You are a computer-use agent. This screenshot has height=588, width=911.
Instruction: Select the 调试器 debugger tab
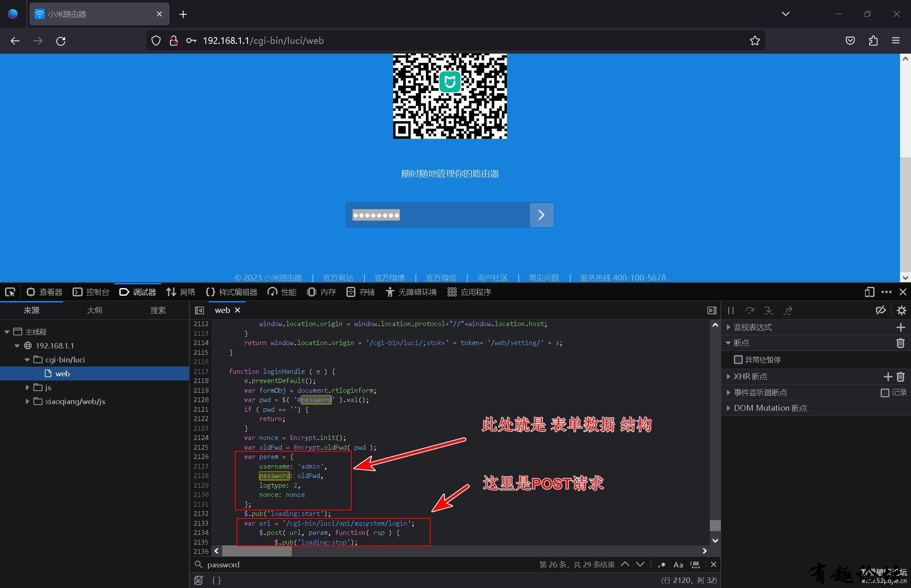click(137, 292)
